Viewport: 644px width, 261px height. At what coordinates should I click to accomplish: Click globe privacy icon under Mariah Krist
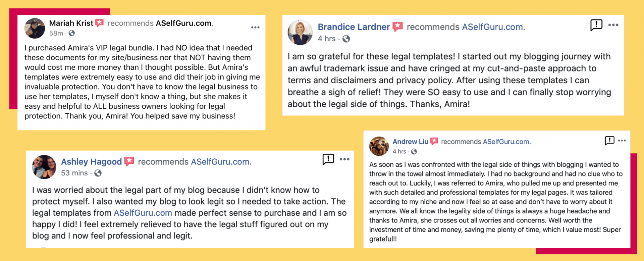point(72,33)
